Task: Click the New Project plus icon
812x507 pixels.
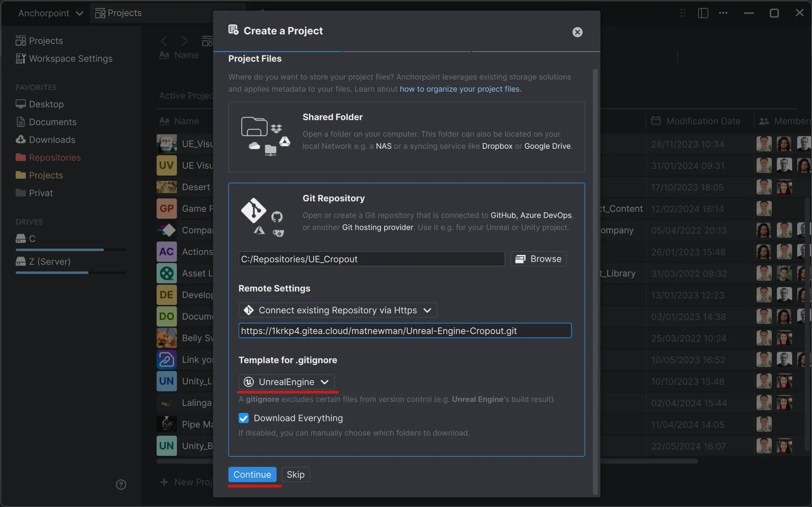Action: 164,482
